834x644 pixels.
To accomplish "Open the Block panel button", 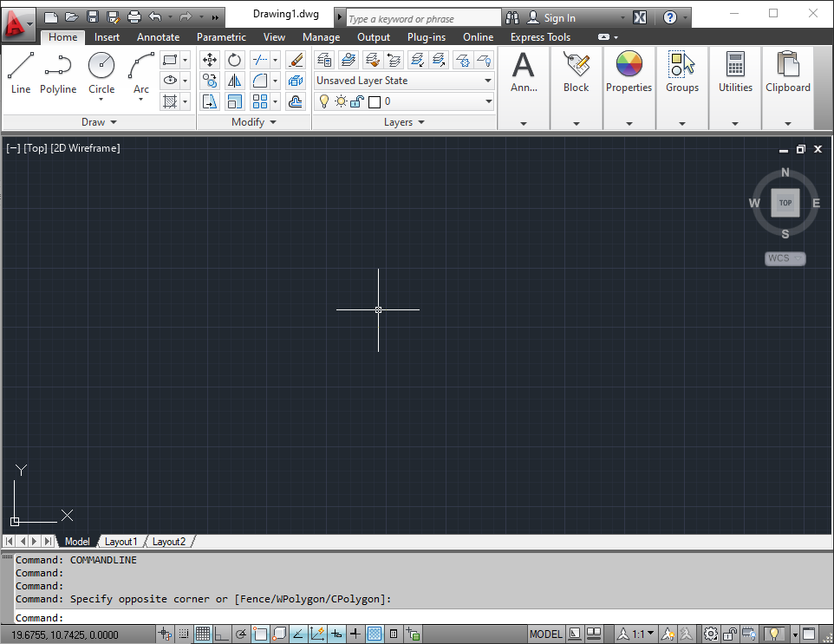I will pos(576,88).
